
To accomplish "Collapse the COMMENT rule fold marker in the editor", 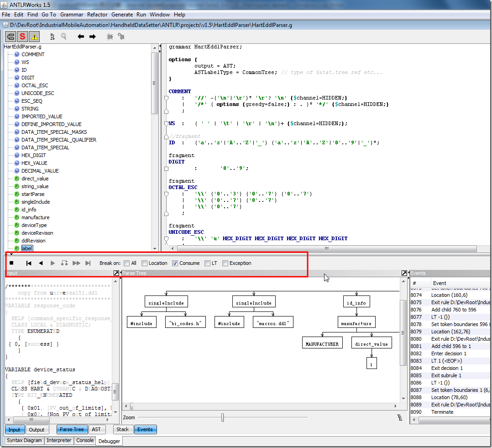I will (166, 97).
